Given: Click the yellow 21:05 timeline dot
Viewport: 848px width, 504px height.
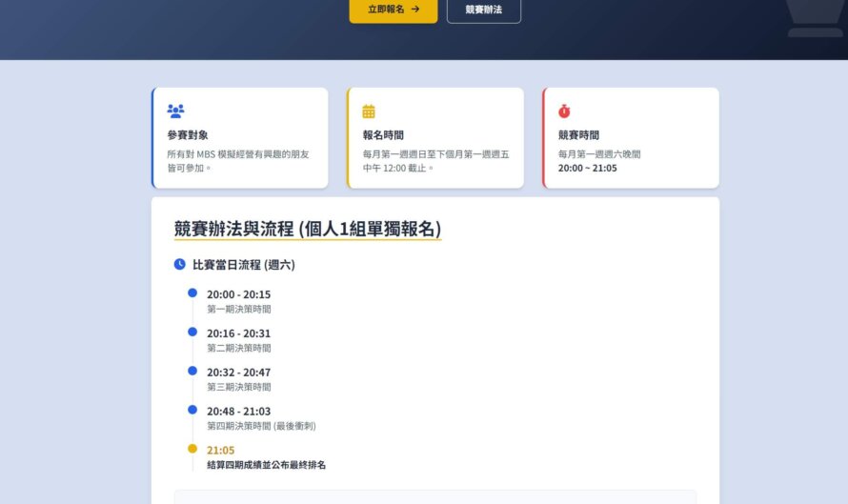Looking at the screenshot, I should (192, 449).
